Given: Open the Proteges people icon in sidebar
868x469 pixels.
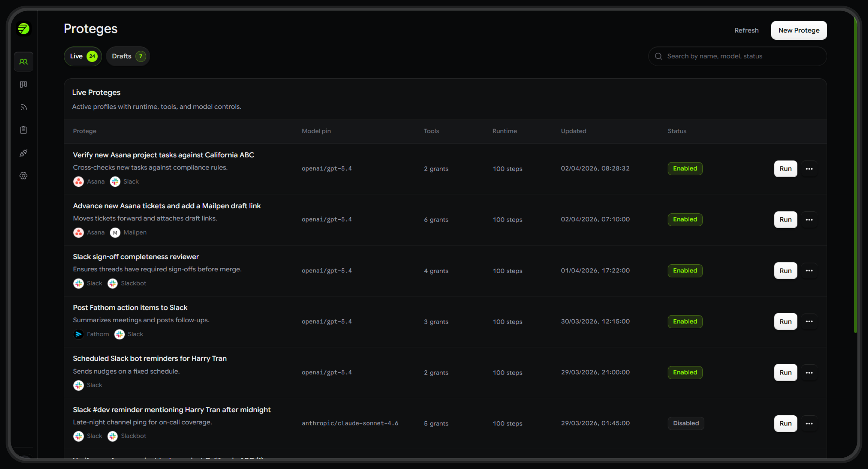Looking at the screenshot, I should (24, 62).
